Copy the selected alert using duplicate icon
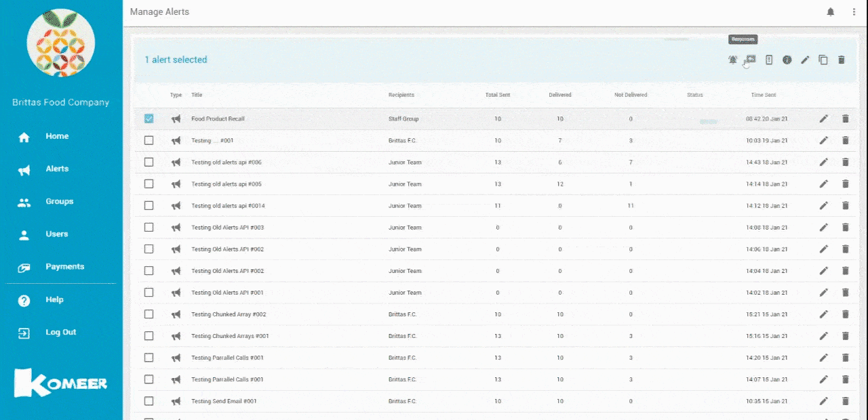The height and width of the screenshot is (420, 868). [823, 60]
